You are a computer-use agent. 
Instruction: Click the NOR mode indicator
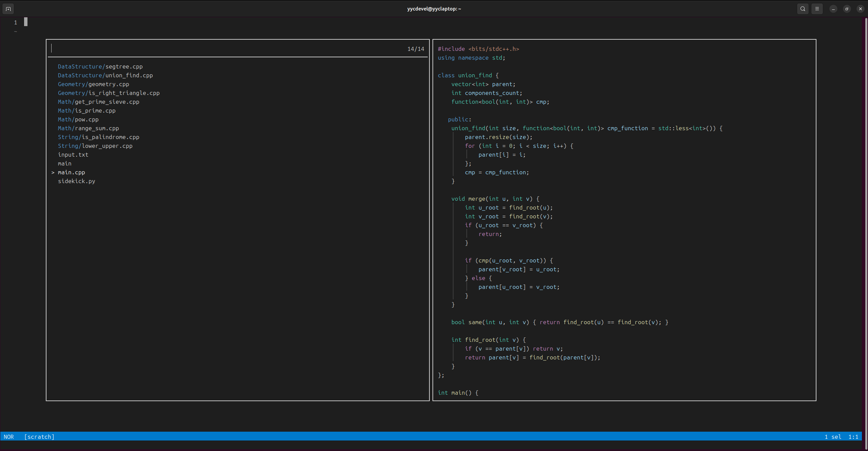9,437
